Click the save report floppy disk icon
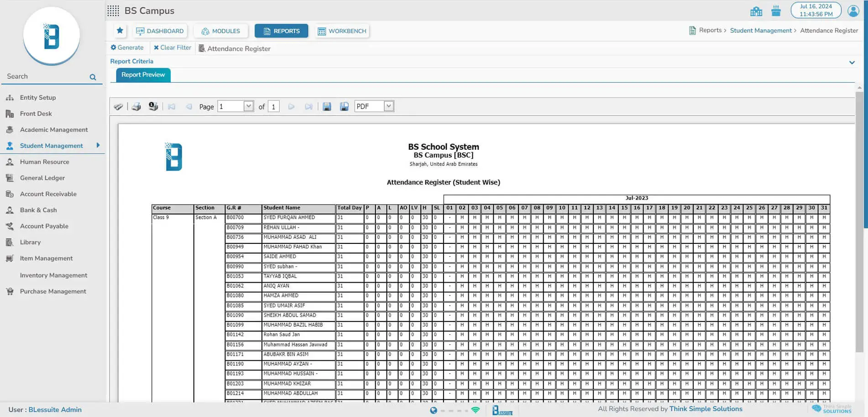 point(327,106)
